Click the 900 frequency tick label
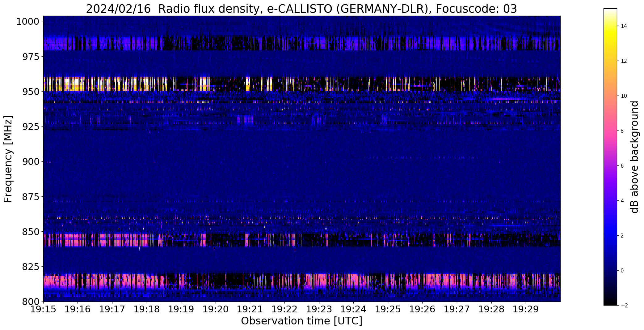The image size is (644, 330). (31, 161)
